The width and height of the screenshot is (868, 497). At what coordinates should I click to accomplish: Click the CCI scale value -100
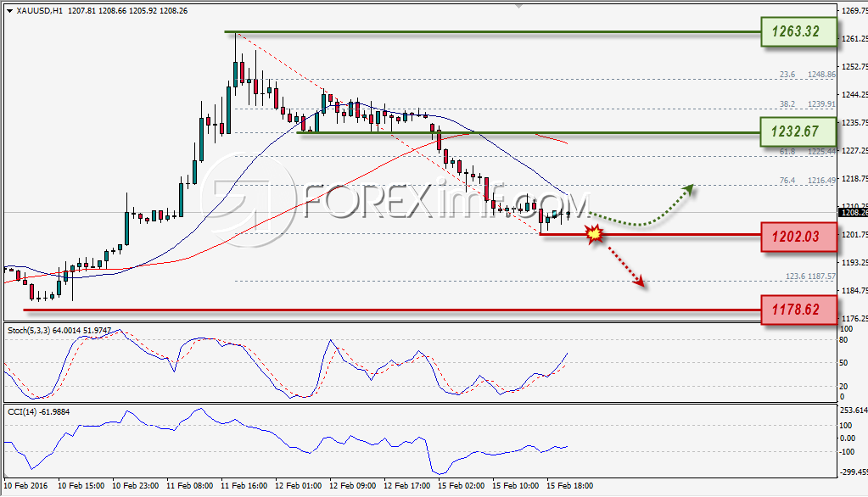point(848,451)
